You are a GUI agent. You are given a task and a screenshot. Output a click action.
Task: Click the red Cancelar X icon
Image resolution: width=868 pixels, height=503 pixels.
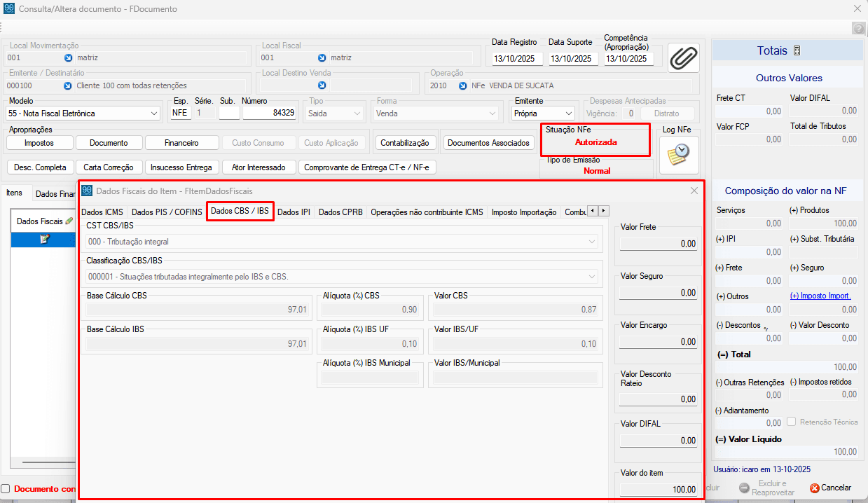point(814,488)
